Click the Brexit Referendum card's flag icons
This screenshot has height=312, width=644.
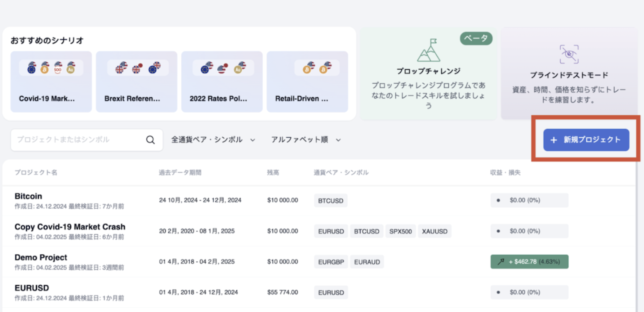point(138,68)
